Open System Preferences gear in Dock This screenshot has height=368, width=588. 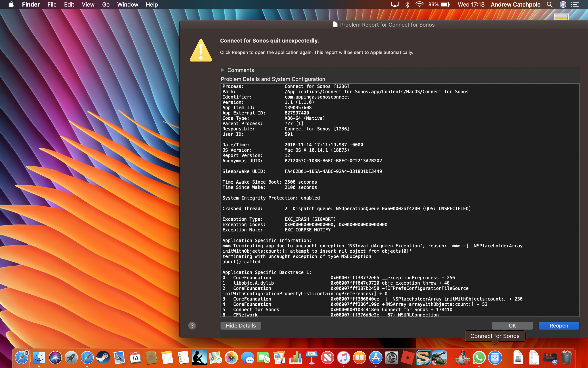pyautogui.click(x=392, y=358)
